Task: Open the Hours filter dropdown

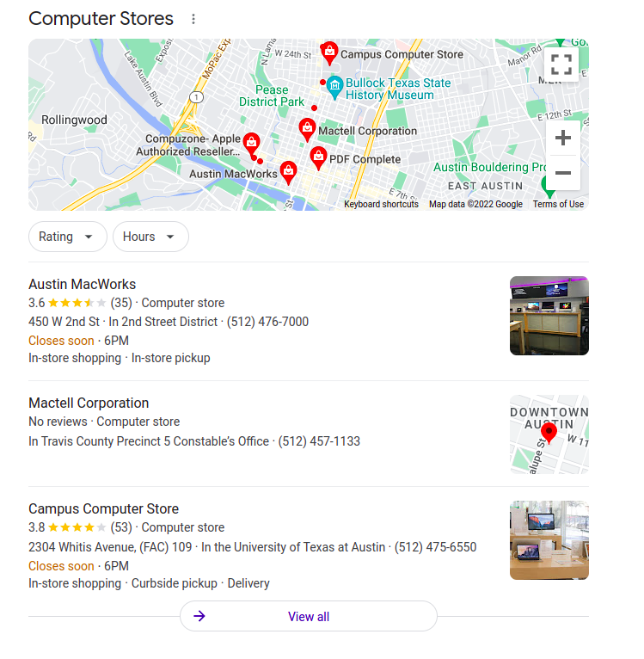Action: coord(150,237)
